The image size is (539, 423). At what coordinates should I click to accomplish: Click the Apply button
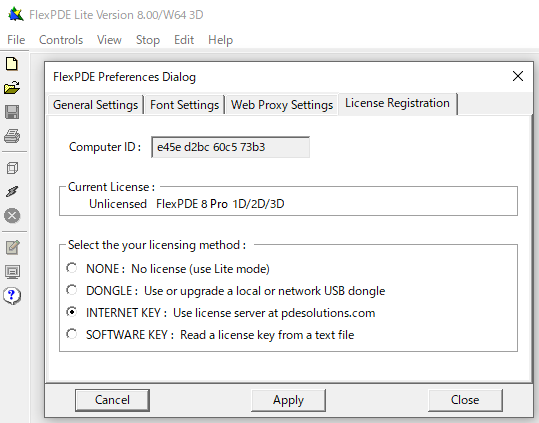288,400
